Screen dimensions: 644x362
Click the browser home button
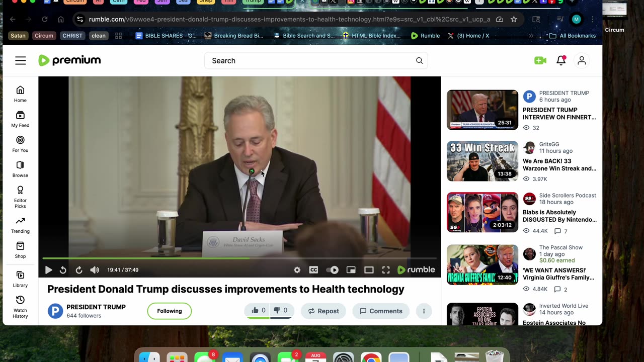pos(61,19)
